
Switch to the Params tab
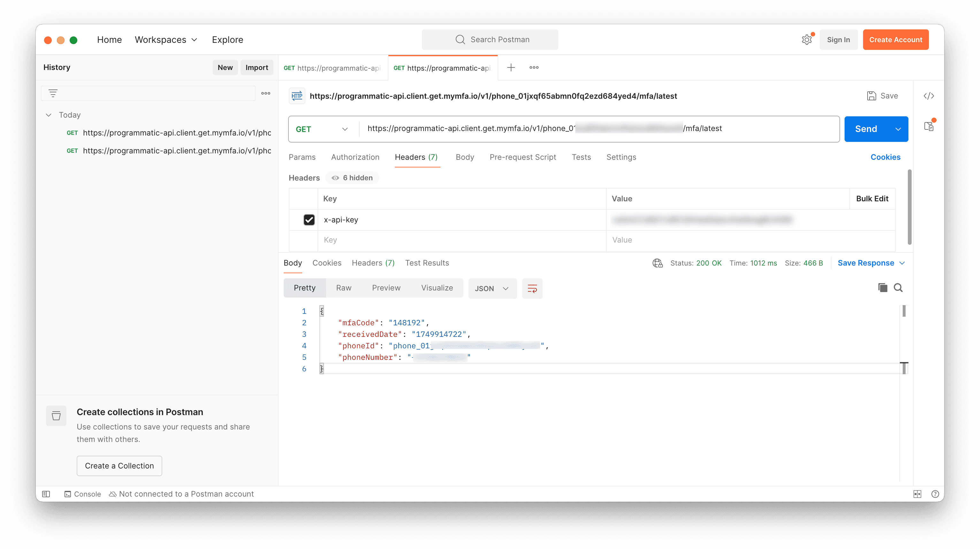(x=302, y=157)
